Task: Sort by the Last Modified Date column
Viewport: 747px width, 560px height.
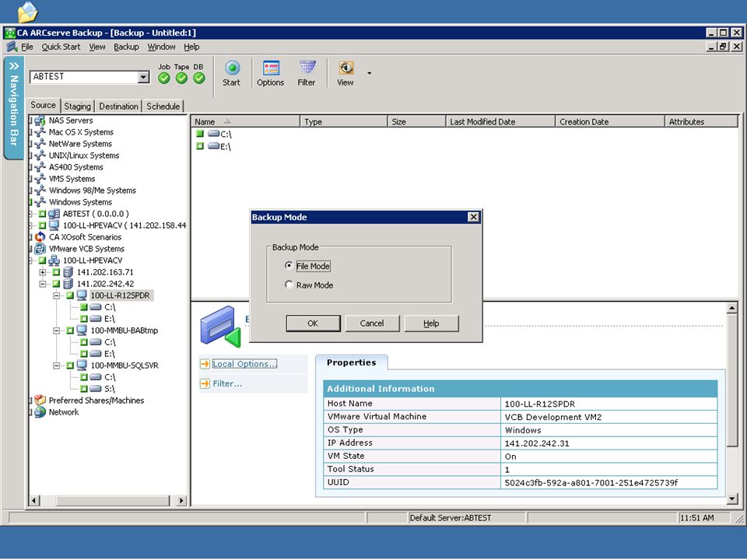Action: click(500, 121)
